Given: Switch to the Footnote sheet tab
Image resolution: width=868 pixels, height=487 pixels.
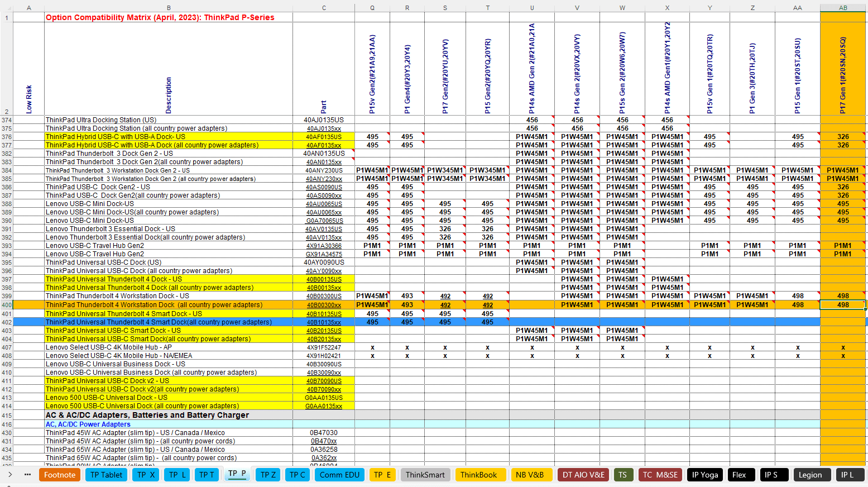Looking at the screenshot, I should click(x=60, y=475).
